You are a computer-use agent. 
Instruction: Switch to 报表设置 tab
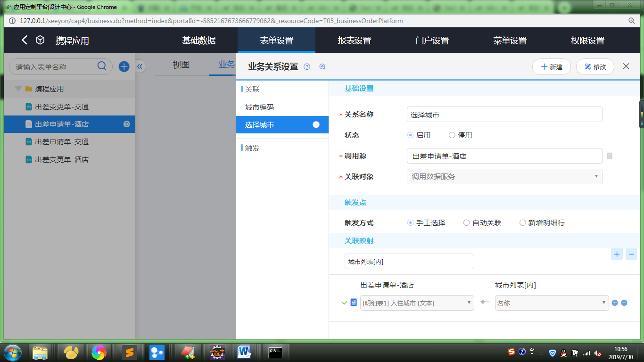[354, 41]
